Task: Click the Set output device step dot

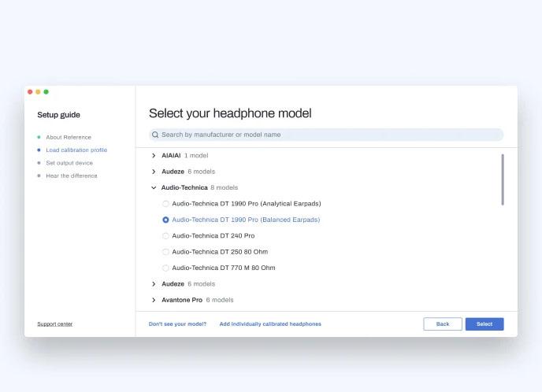Action: [39, 163]
